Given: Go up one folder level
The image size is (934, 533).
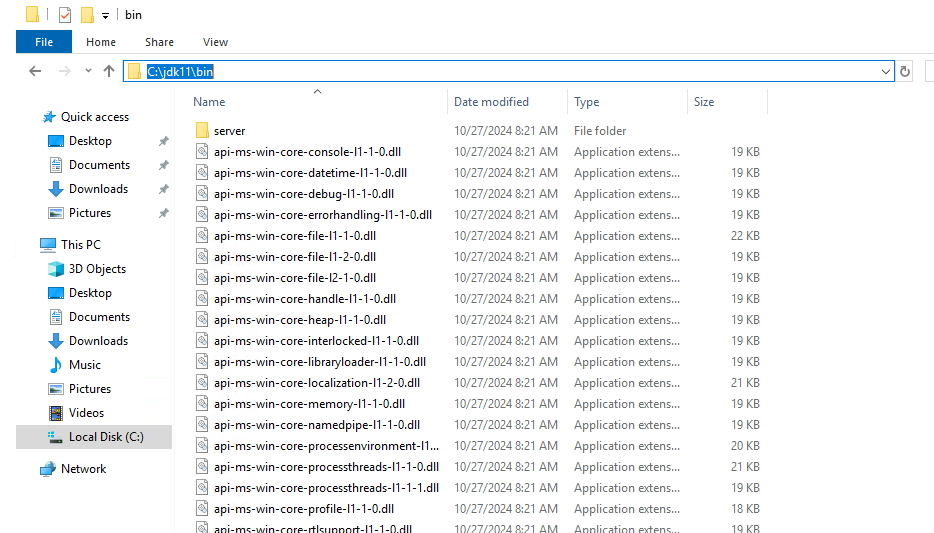Looking at the screenshot, I should 108,71.
